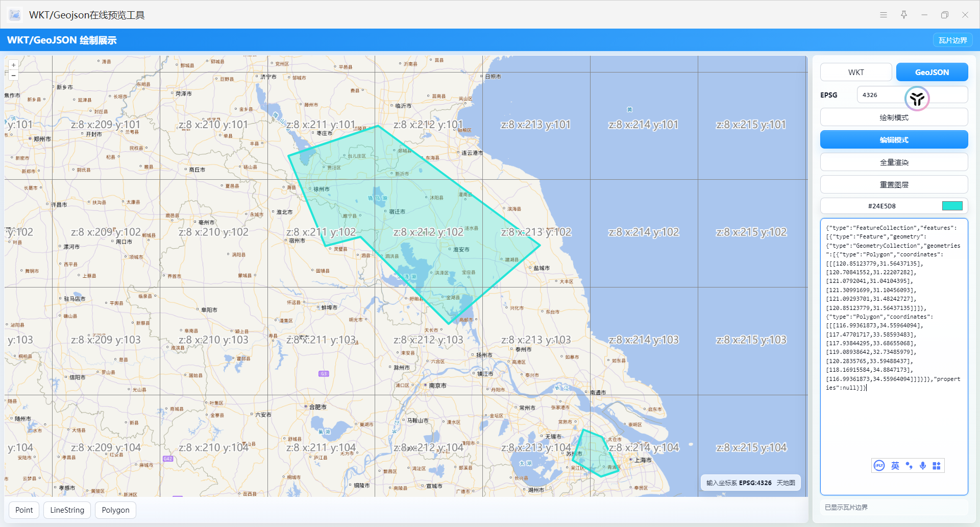
Task: Click the window menu hamburger icon
Action: coord(884,15)
